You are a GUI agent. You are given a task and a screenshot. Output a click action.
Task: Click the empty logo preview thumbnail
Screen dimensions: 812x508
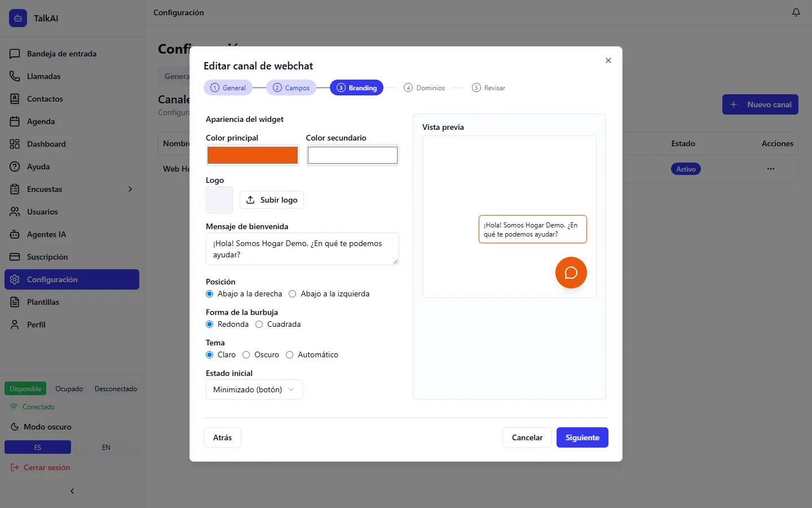(219, 200)
